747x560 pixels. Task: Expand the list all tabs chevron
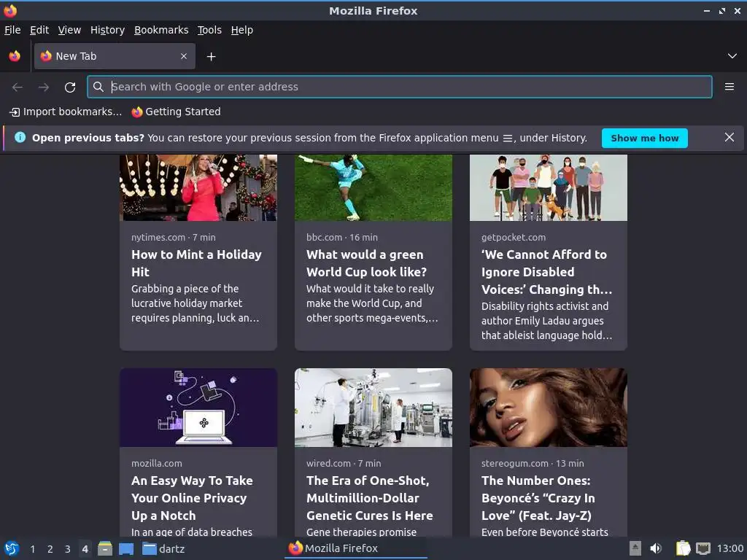pos(732,56)
